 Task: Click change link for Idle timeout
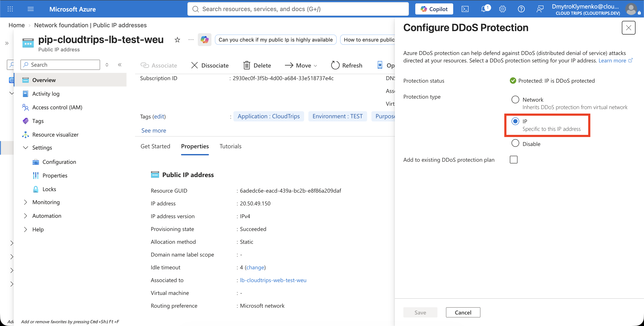pyautogui.click(x=255, y=267)
